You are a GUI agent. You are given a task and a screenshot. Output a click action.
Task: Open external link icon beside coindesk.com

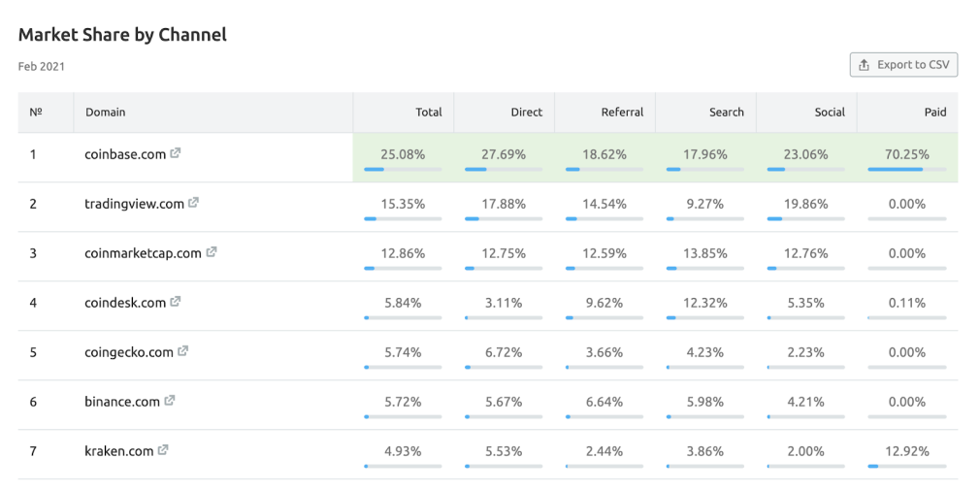tap(176, 302)
